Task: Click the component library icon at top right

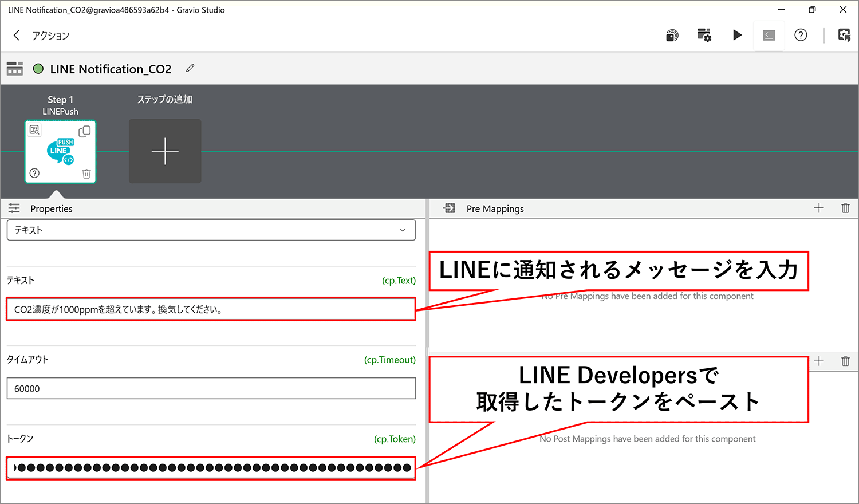Action: pos(844,36)
